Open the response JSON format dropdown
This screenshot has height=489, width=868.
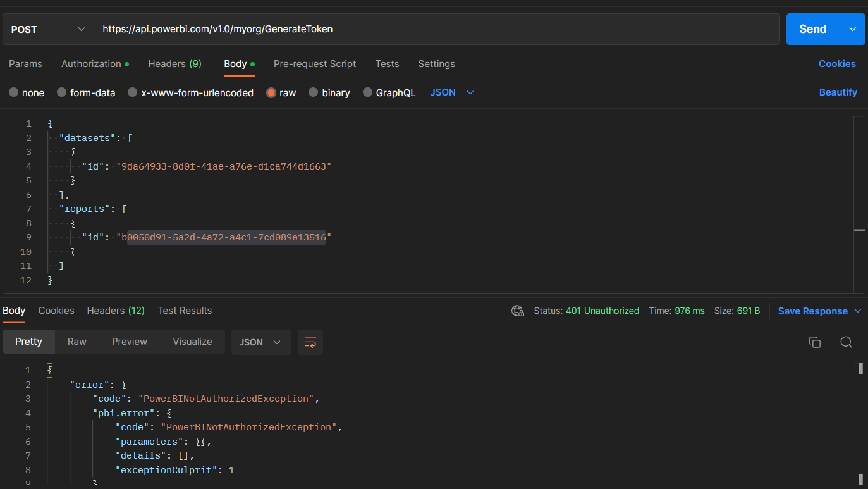[261, 342]
